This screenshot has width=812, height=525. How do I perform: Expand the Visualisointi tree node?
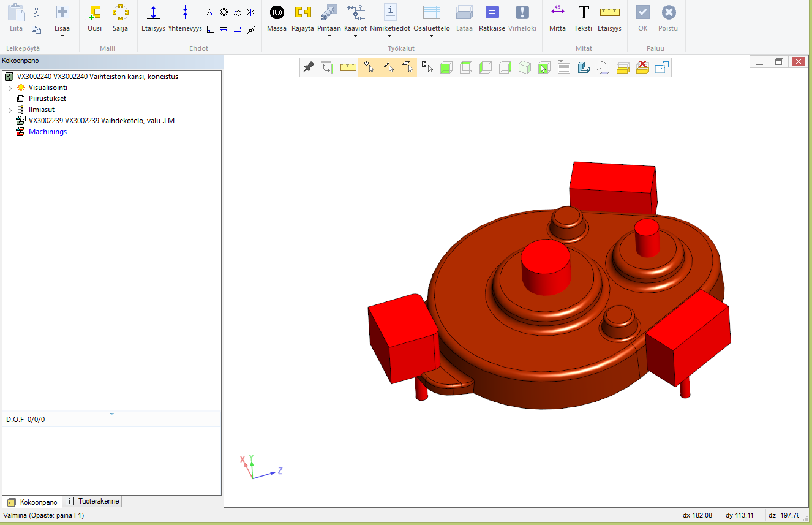pos(10,88)
